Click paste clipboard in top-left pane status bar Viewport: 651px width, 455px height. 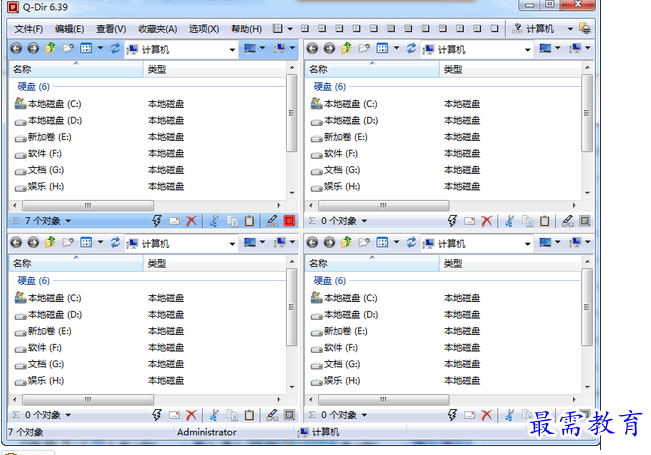coord(249,221)
